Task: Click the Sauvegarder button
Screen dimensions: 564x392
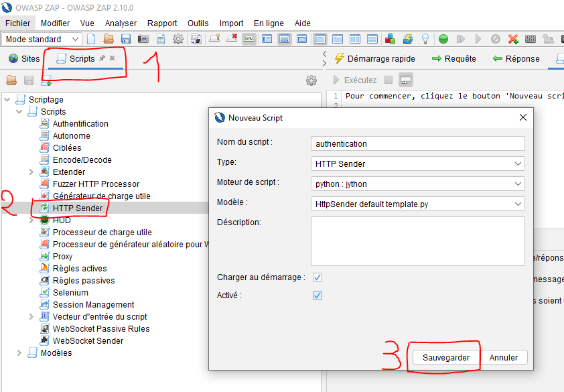Action: click(445, 357)
